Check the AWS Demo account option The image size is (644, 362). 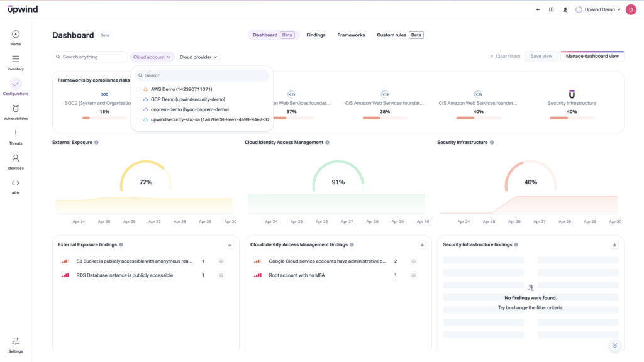(139, 90)
